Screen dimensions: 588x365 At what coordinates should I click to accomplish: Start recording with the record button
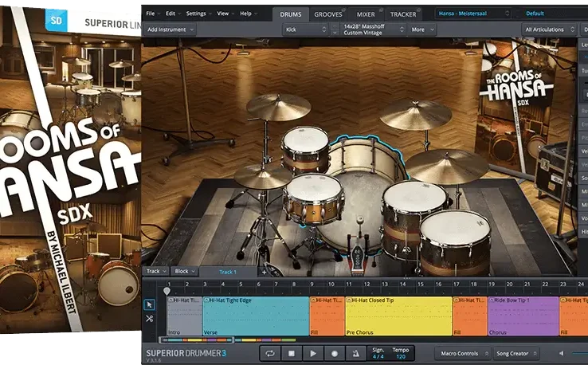click(335, 353)
